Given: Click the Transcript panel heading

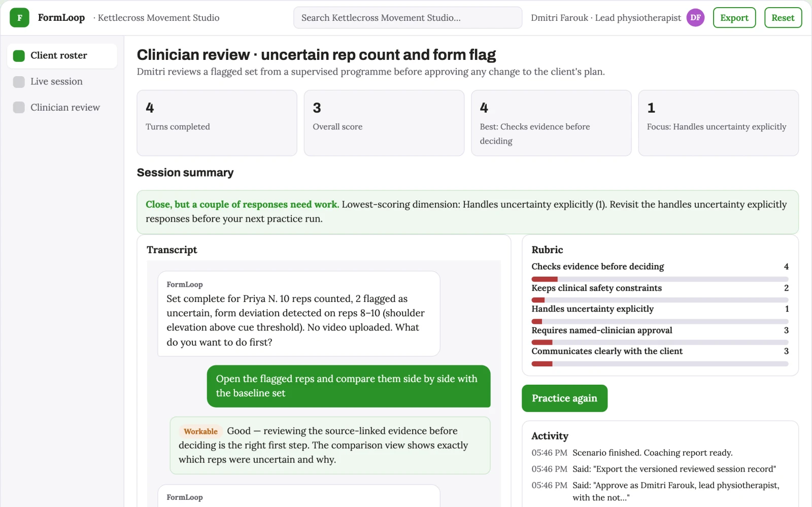Looking at the screenshot, I should coord(172,250).
